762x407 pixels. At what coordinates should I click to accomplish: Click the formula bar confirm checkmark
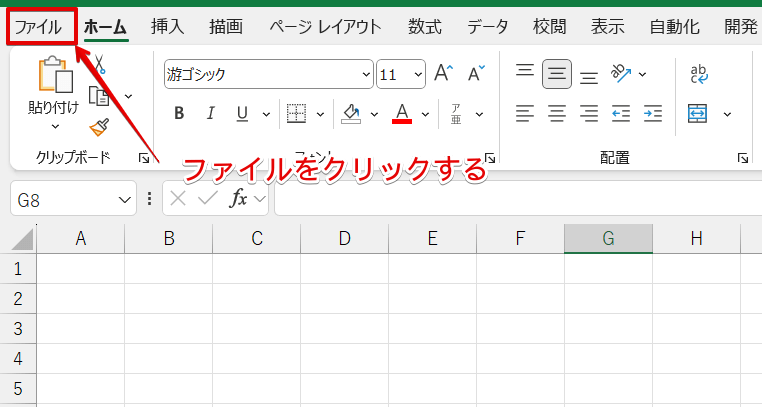coord(208,198)
